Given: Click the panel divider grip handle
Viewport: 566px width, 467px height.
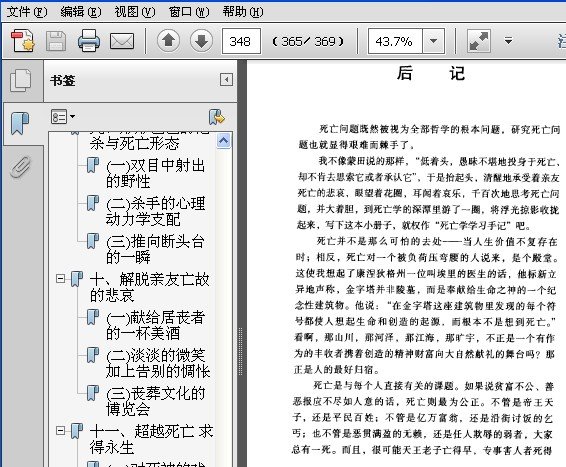Looking at the screenshot, I should tap(240, 351).
